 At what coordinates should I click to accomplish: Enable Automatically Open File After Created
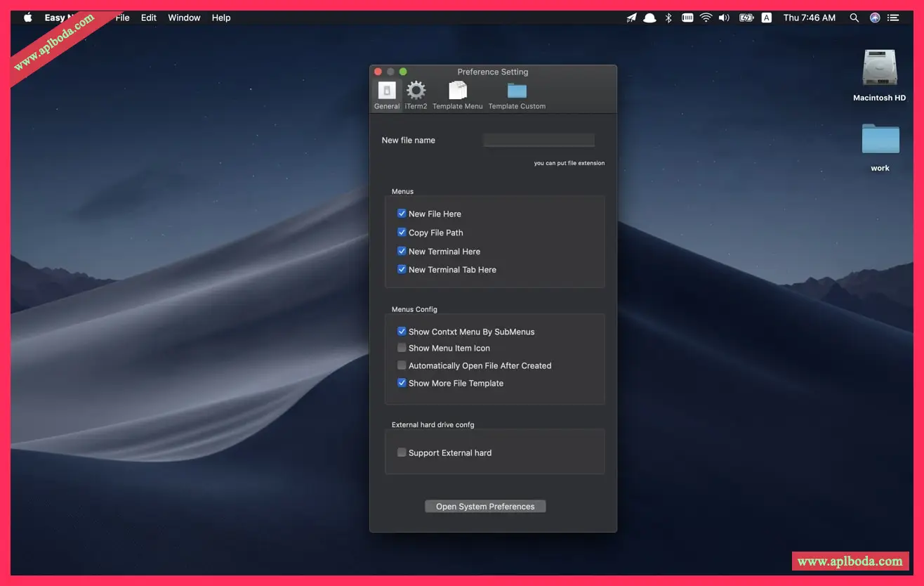click(x=402, y=365)
